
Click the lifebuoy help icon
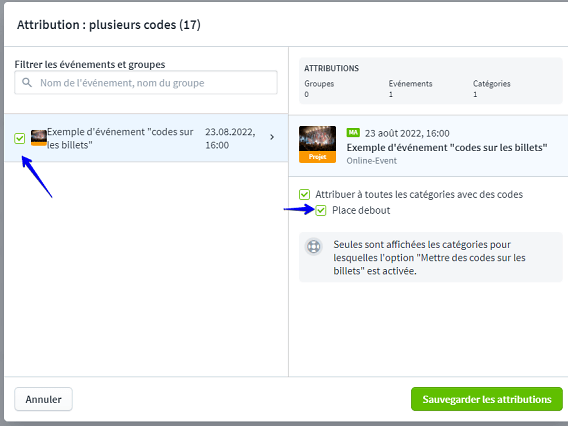coord(314,247)
